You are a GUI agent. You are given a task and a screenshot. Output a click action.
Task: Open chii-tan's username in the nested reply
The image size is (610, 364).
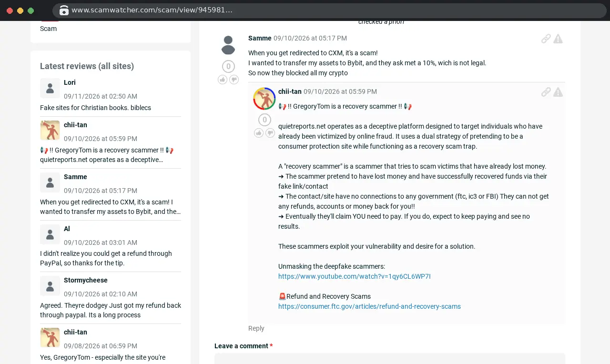click(x=290, y=91)
